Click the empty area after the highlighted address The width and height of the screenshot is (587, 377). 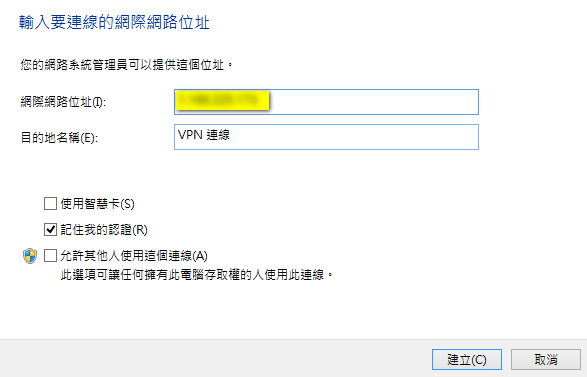tap(374, 102)
